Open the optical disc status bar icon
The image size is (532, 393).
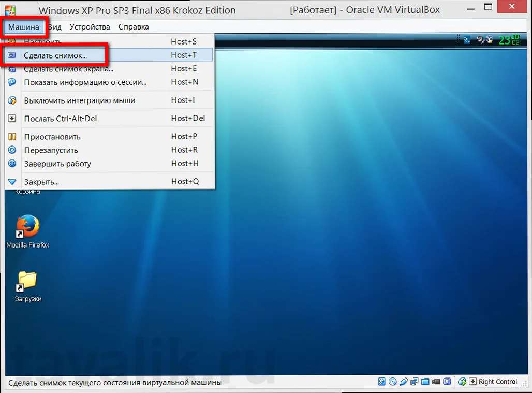(x=393, y=382)
